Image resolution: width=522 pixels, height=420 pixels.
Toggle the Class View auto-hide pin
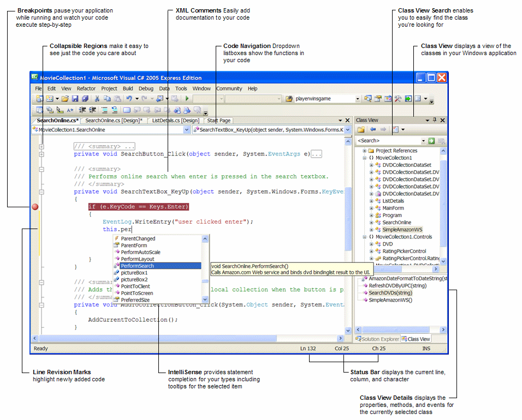pos(435,120)
